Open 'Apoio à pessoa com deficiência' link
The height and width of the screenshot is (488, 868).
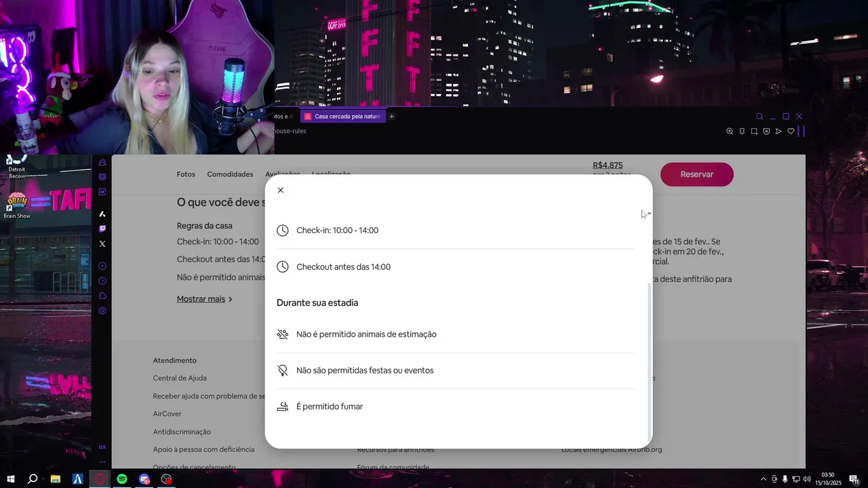pos(203,449)
